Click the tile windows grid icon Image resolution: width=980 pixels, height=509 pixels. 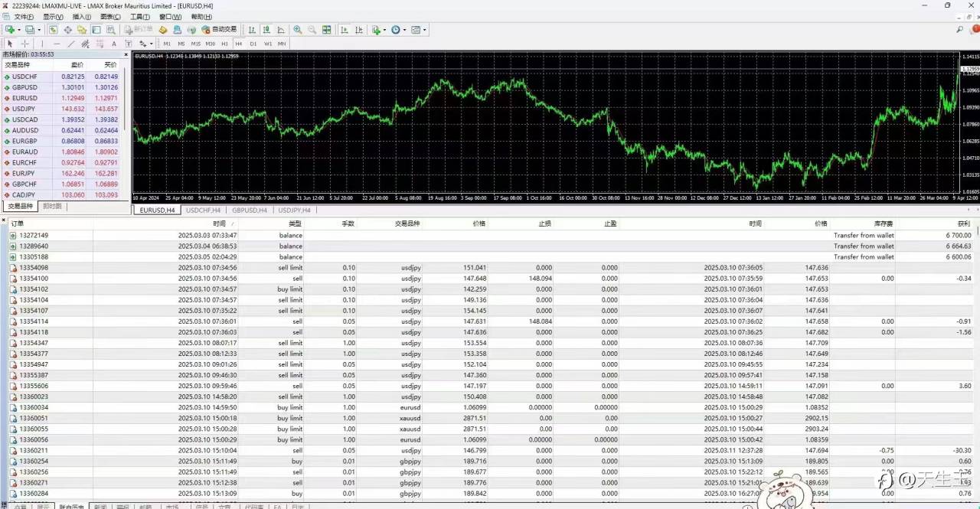click(x=327, y=30)
